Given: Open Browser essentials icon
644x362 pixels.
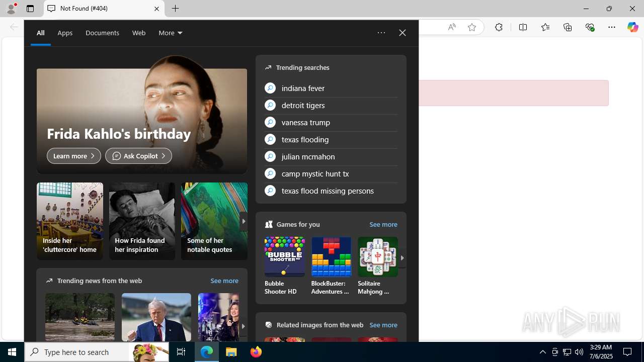Looking at the screenshot, I should click(x=590, y=27).
